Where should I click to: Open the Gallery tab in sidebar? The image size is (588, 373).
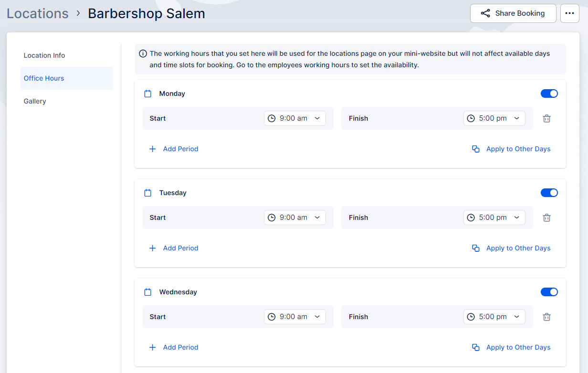click(x=35, y=101)
